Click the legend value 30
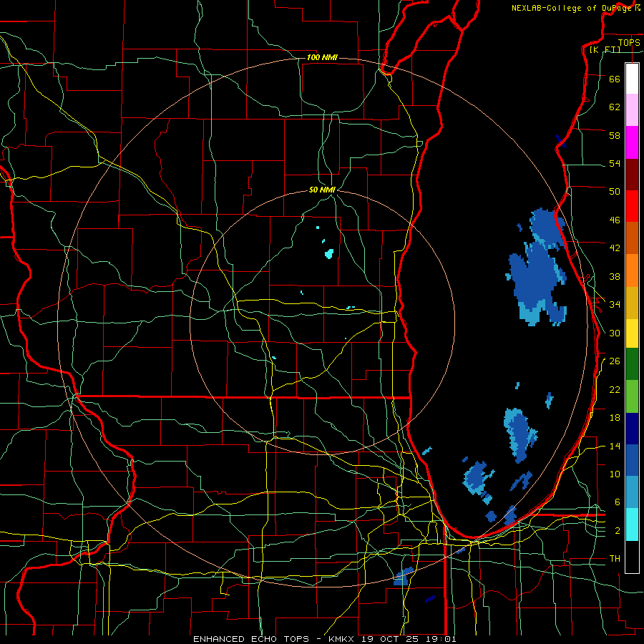This screenshot has height=644, width=644. [615, 333]
